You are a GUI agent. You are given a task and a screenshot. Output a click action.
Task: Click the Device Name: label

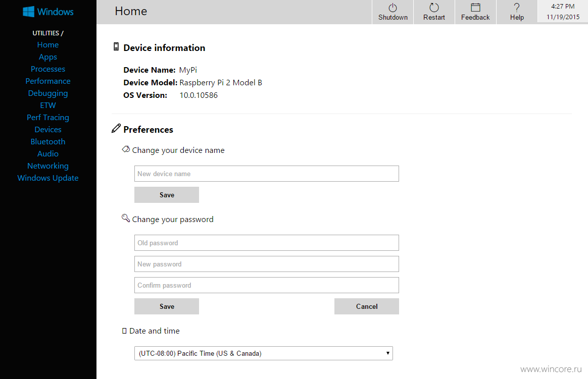[x=150, y=70]
